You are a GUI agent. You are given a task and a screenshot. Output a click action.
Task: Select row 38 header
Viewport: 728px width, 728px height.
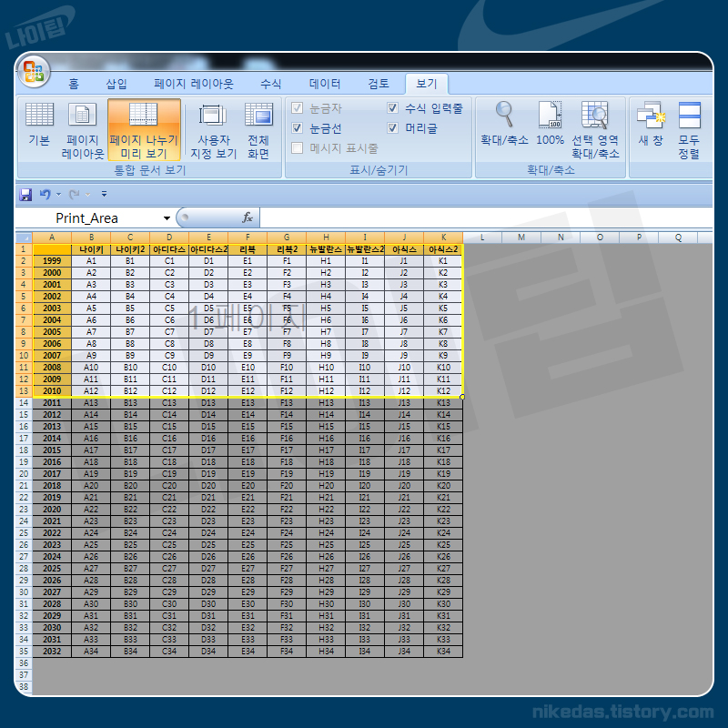(24, 687)
